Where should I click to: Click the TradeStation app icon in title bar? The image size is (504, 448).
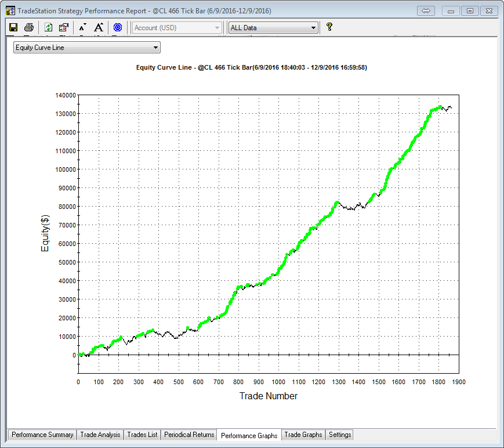pos(10,10)
